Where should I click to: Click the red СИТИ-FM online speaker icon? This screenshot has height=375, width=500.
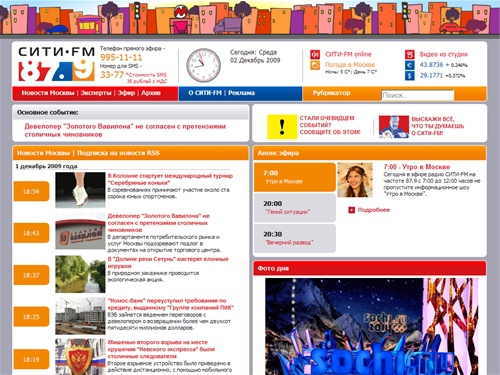[315, 54]
